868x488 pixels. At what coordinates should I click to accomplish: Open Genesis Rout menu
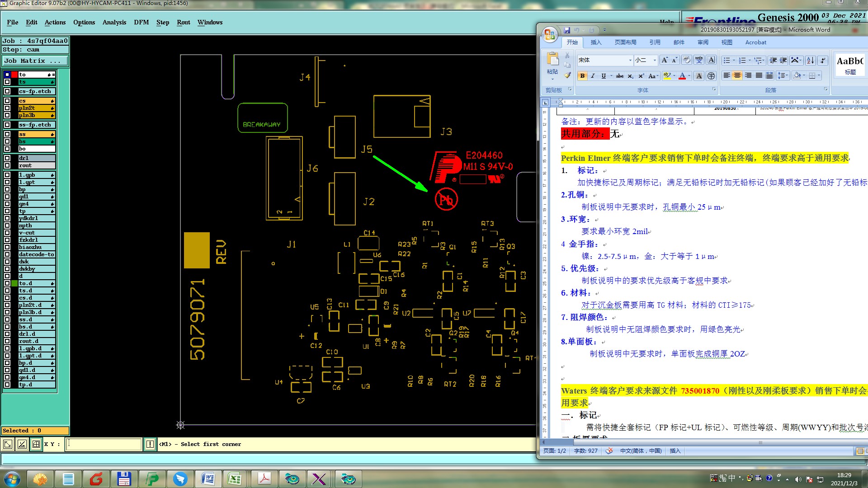pos(184,22)
